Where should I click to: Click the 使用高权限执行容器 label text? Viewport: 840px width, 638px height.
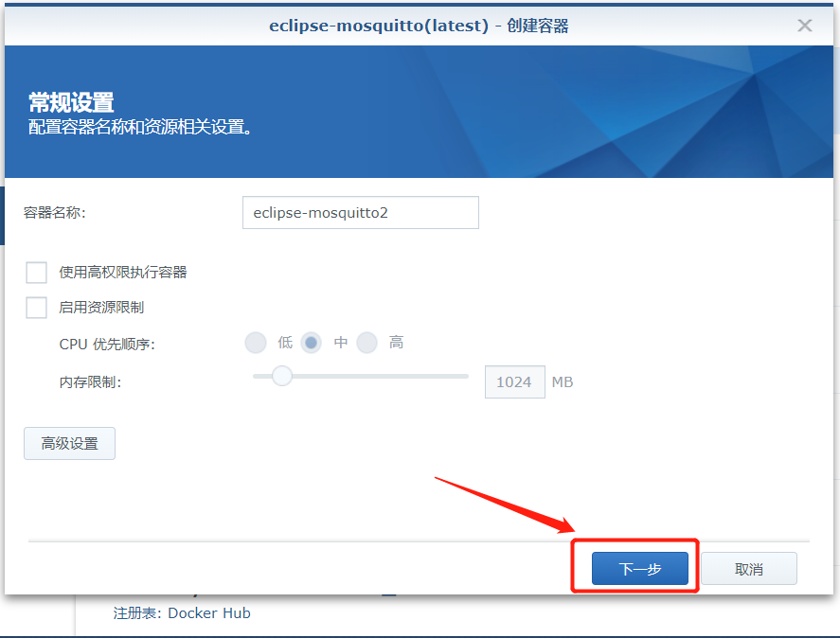123,272
